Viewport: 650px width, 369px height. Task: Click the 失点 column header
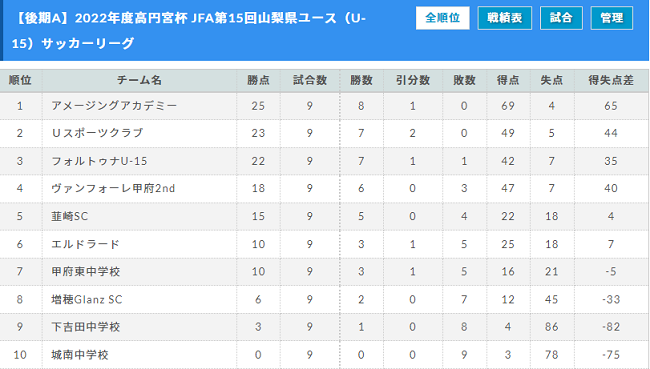(x=551, y=80)
